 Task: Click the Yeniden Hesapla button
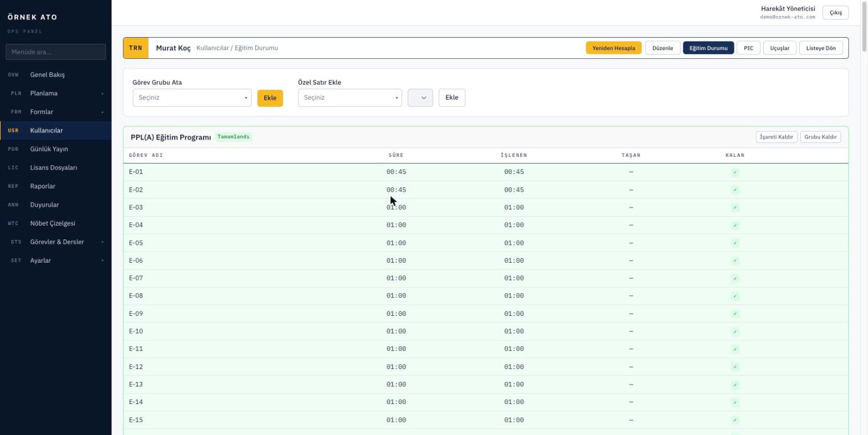pyautogui.click(x=613, y=48)
